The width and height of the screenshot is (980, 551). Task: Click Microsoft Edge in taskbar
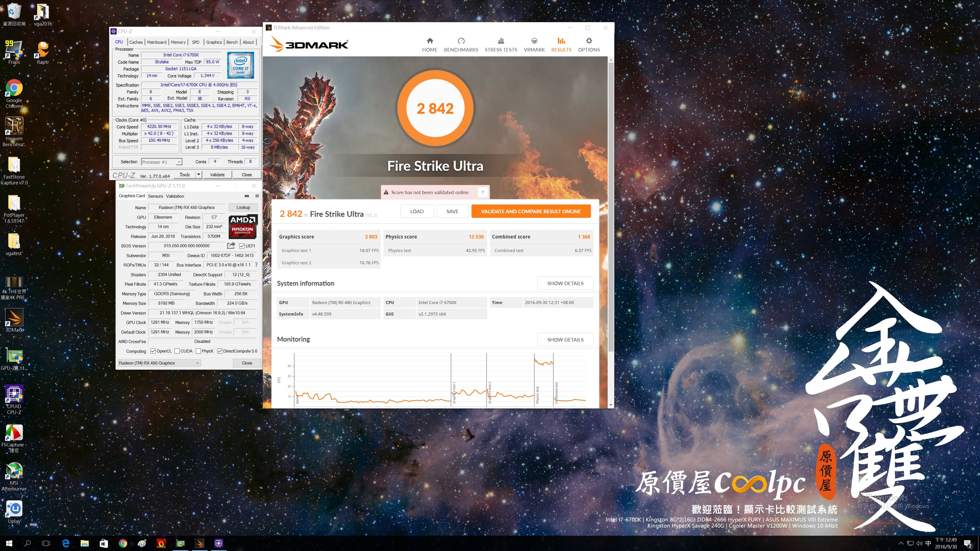(x=65, y=543)
